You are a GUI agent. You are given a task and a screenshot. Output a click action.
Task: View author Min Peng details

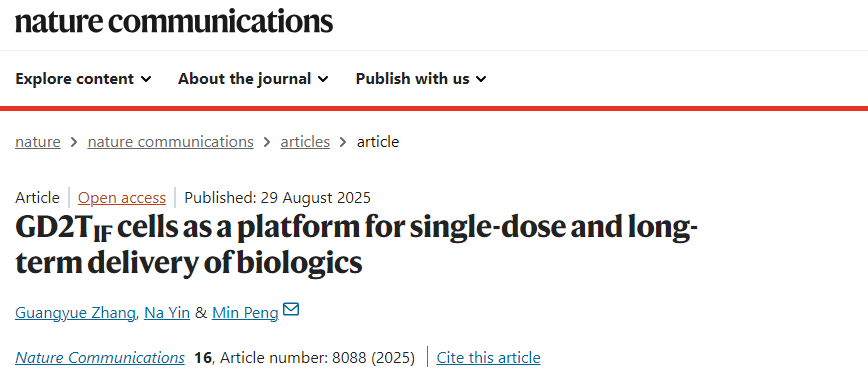click(x=245, y=313)
